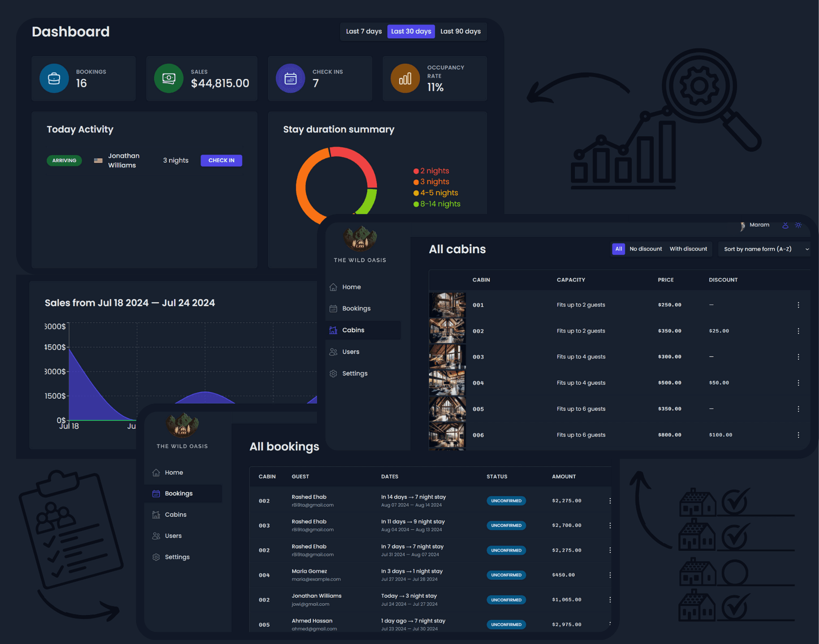Click cabin 001 thumbnail image
The image size is (819, 644).
click(447, 305)
